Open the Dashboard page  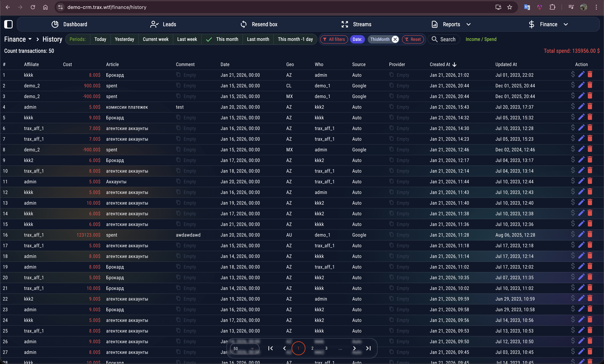pos(69,24)
